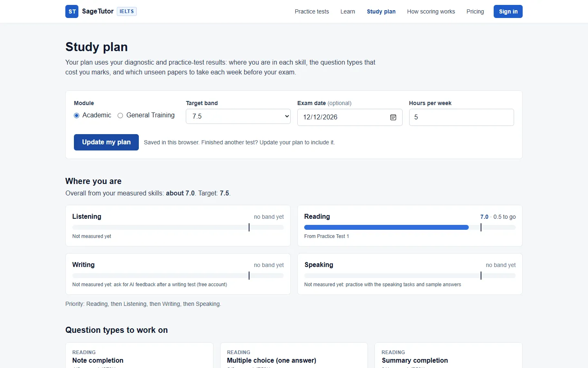Open the Target band dropdown

238,117
